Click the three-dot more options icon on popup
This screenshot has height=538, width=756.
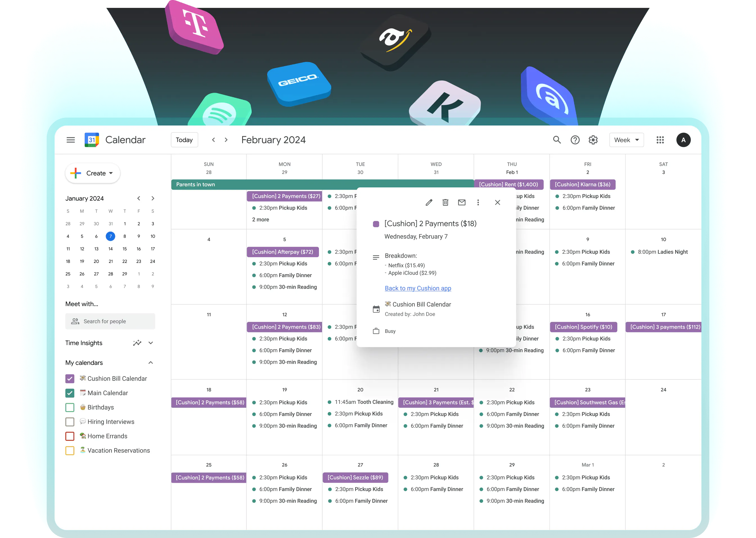click(x=478, y=202)
